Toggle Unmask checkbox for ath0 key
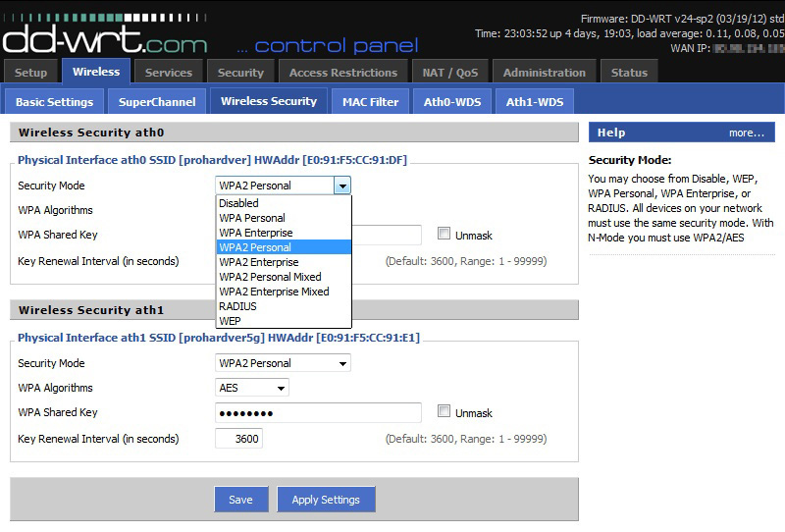The width and height of the screenshot is (785, 532). 444,234
